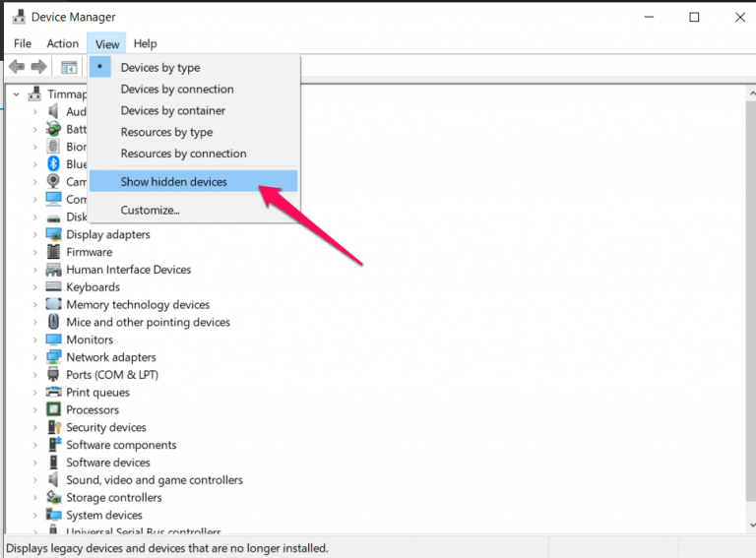Expand the Keyboards category

click(34, 287)
